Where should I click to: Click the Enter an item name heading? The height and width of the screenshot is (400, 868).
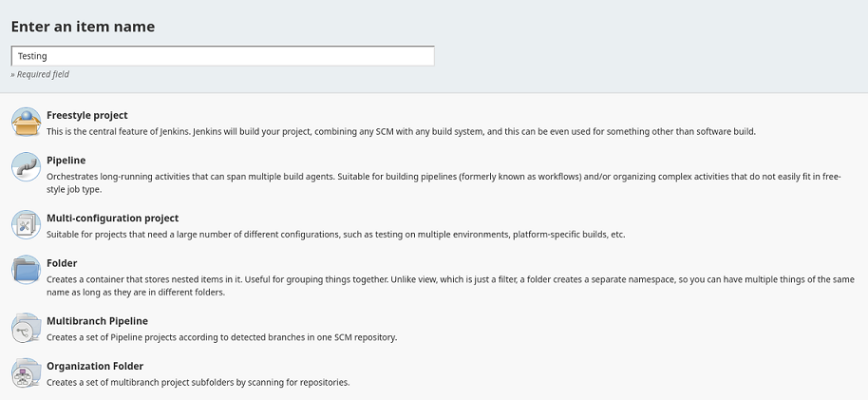pos(83,27)
